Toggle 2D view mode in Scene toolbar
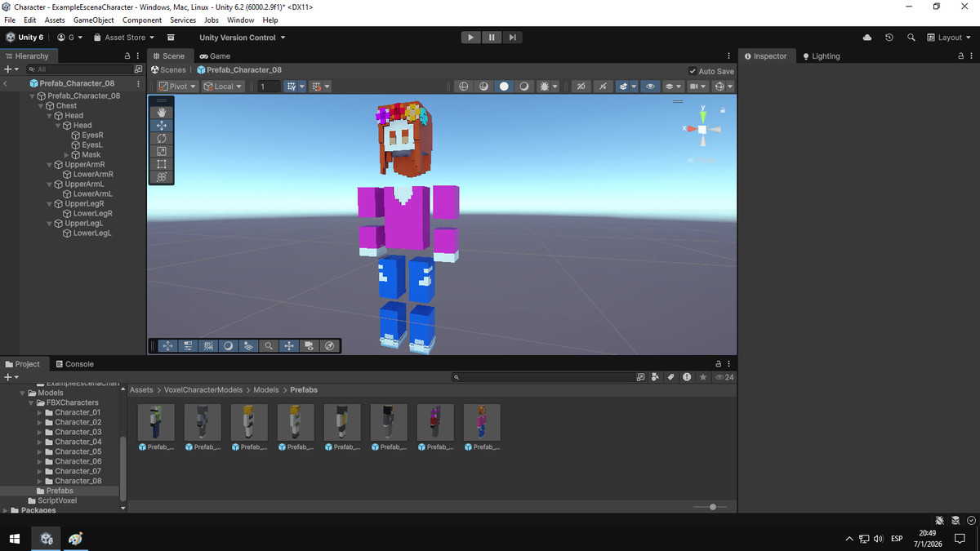 coord(582,86)
